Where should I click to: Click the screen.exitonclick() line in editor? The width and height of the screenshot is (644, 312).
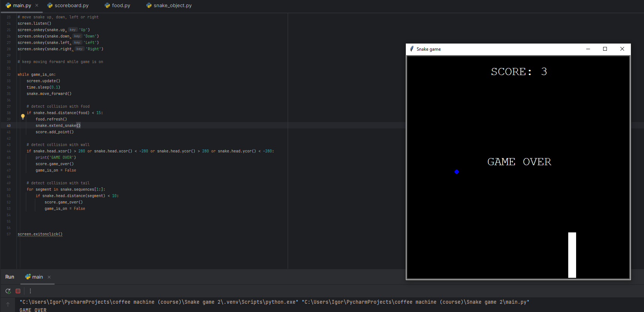[x=40, y=234]
